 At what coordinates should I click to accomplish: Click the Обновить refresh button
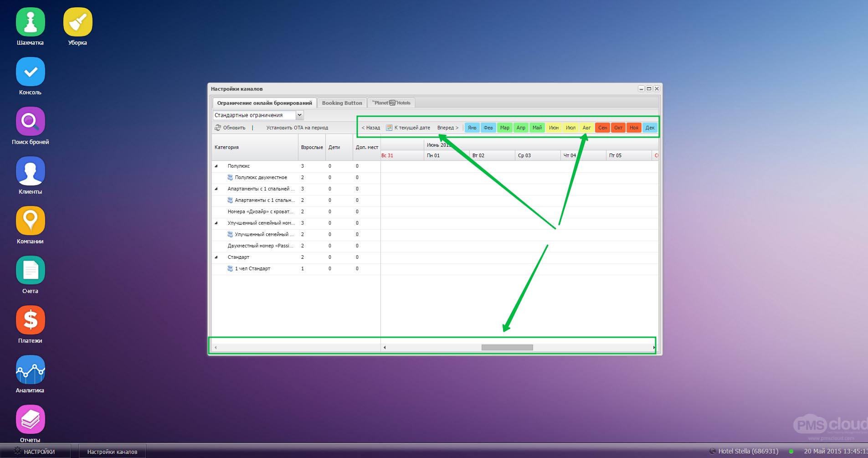pos(230,128)
